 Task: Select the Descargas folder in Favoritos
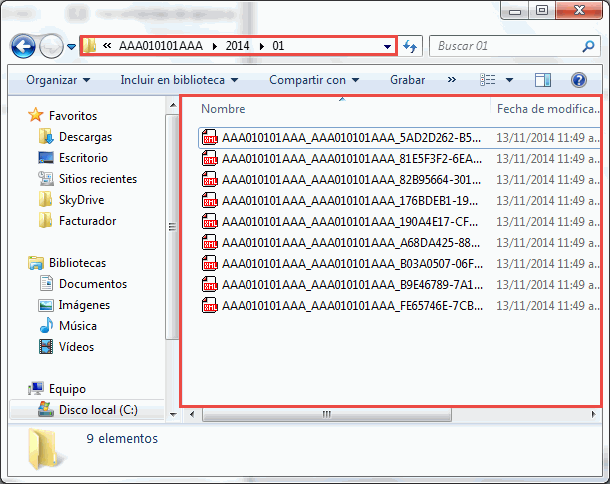85,136
